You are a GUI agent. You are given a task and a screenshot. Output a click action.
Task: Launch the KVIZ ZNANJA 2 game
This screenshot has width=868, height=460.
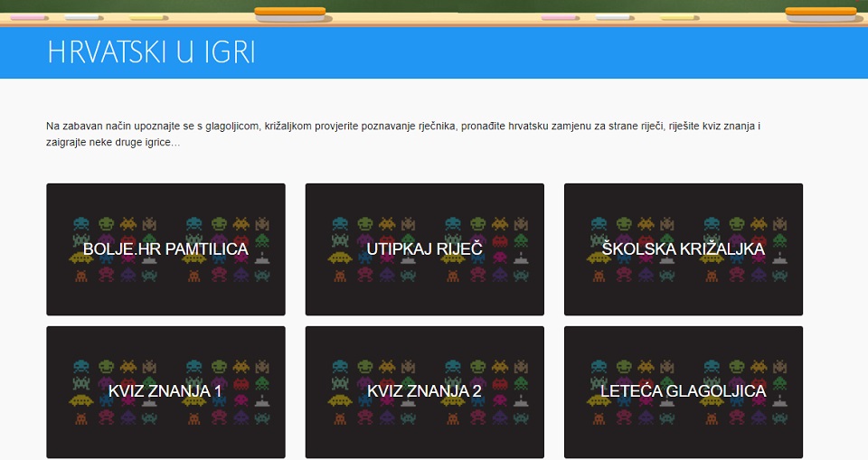point(425,392)
